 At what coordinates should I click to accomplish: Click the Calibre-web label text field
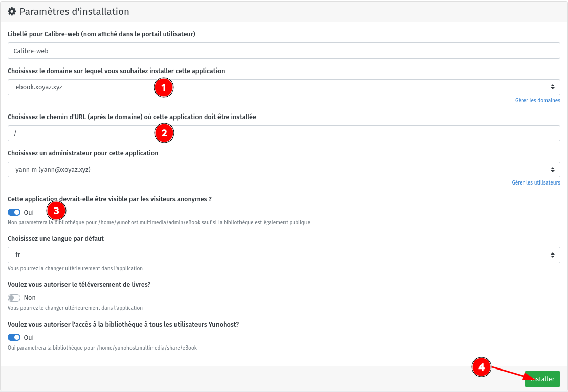(x=284, y=51)
